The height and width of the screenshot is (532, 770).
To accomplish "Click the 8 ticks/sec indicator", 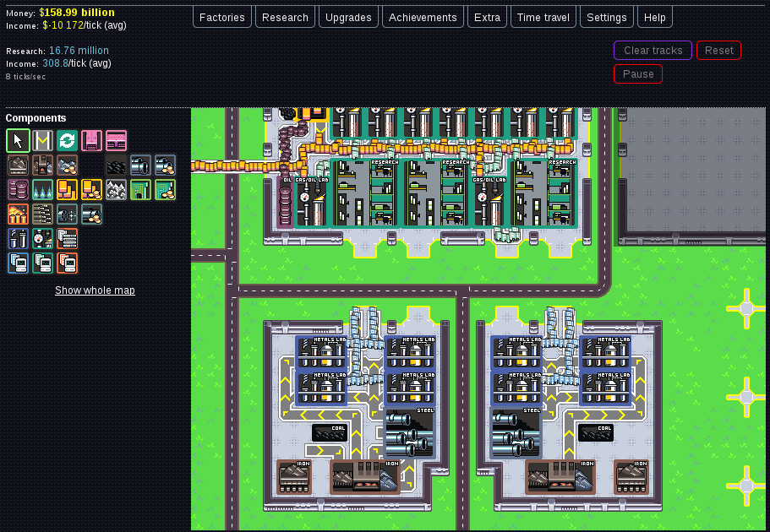I will point(26,77).
